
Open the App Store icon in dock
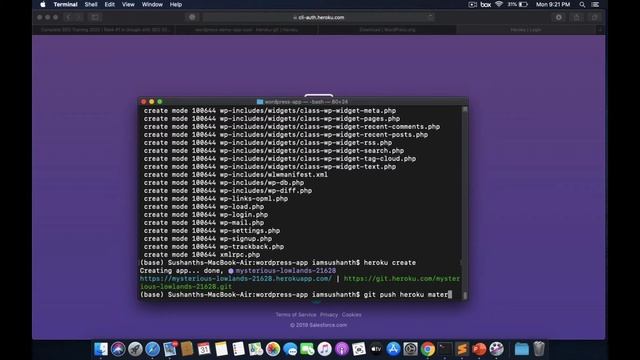click(x=393, y=349)
